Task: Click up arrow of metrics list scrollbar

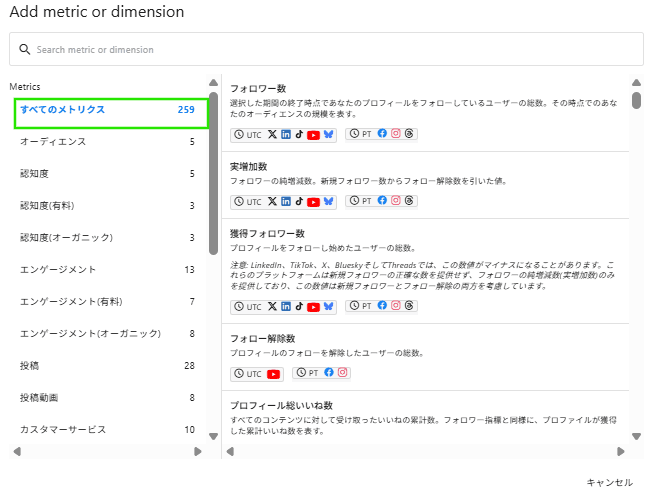Action: 637,83
